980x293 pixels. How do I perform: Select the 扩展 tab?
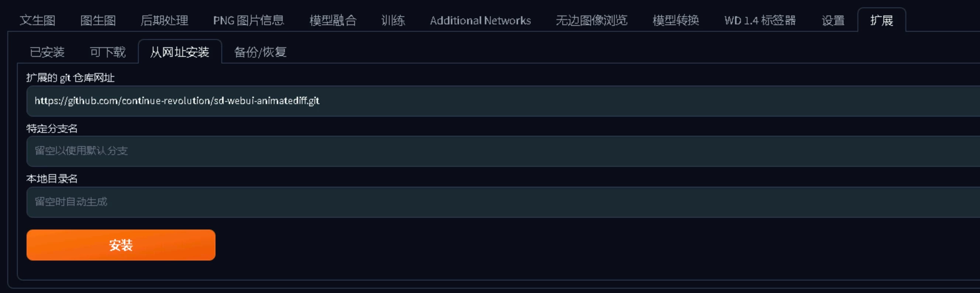click(881, 20)
